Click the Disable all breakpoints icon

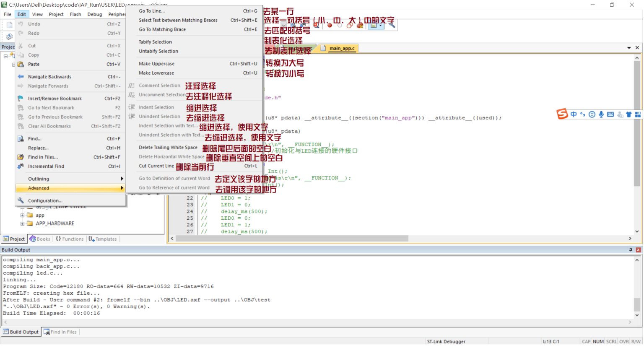click(x=350, y=25)
